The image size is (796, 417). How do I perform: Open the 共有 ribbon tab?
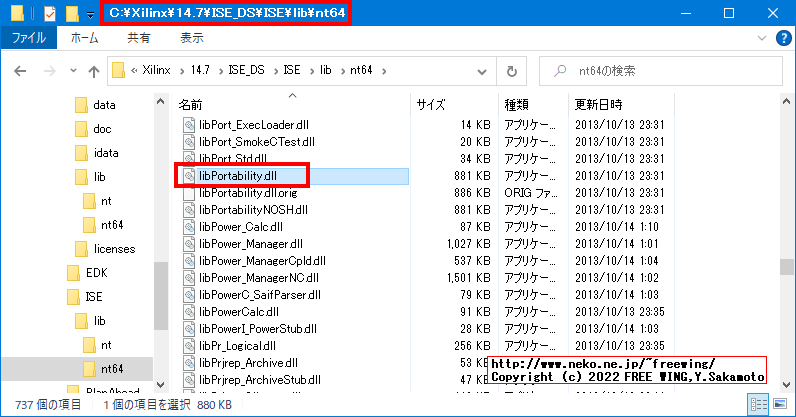(138, 38)
